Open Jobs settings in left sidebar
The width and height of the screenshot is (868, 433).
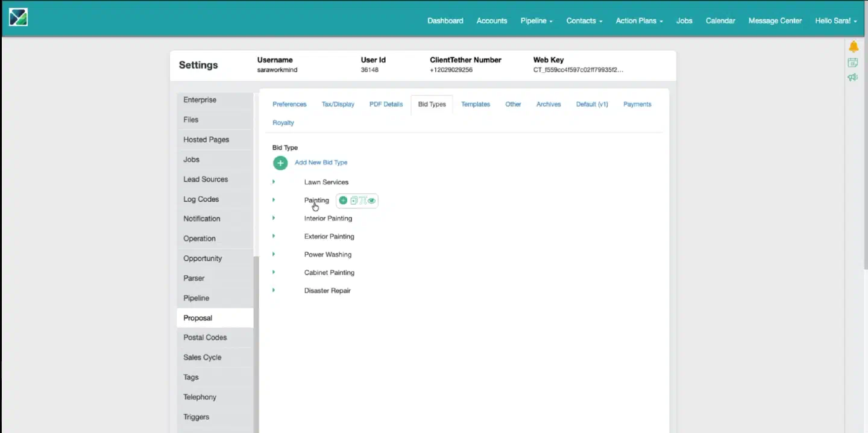coord(215,160)
